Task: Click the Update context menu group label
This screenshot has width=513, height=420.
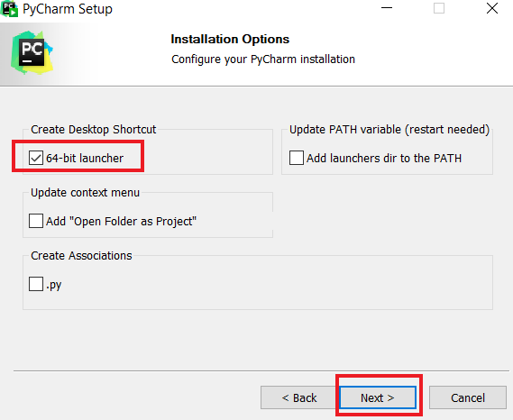Action: [x=85, y=193]
